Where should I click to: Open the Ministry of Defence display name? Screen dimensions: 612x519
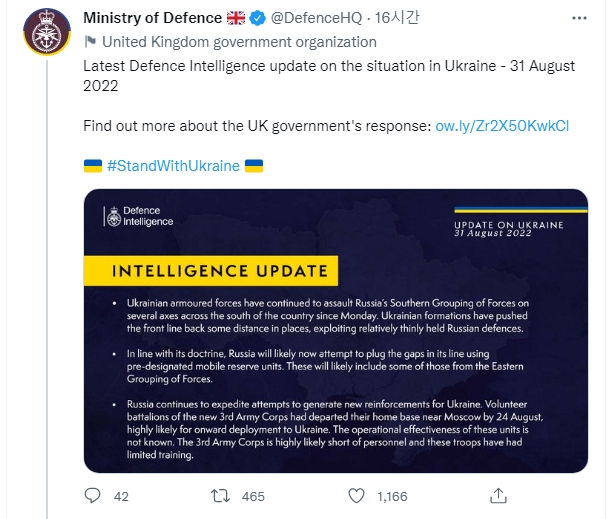tap(153, 19)
